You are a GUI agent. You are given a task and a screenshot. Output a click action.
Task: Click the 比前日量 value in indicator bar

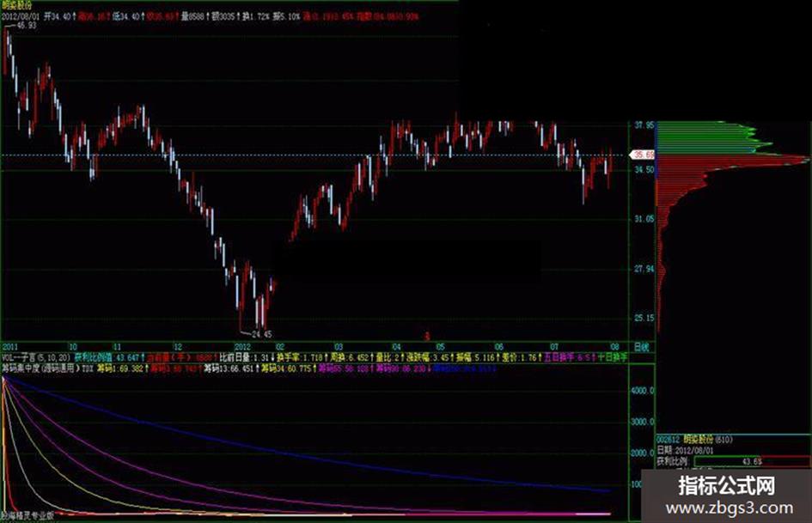pyautogui.click(x=247, y=357)
